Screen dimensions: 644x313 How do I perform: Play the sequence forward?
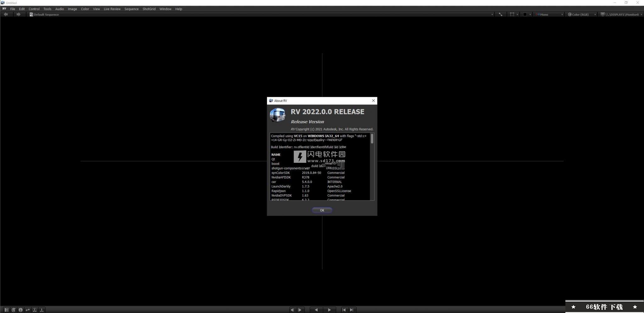coord(329,310)
